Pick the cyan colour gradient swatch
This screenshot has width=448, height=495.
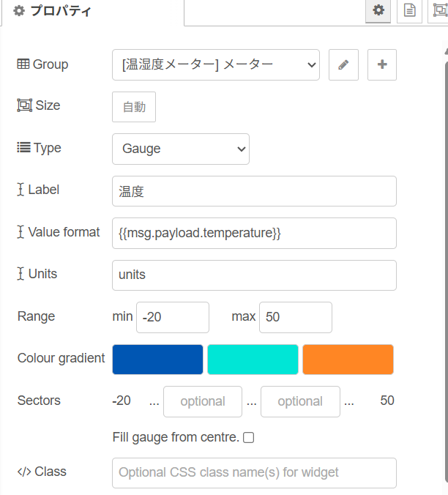(253, 360)
